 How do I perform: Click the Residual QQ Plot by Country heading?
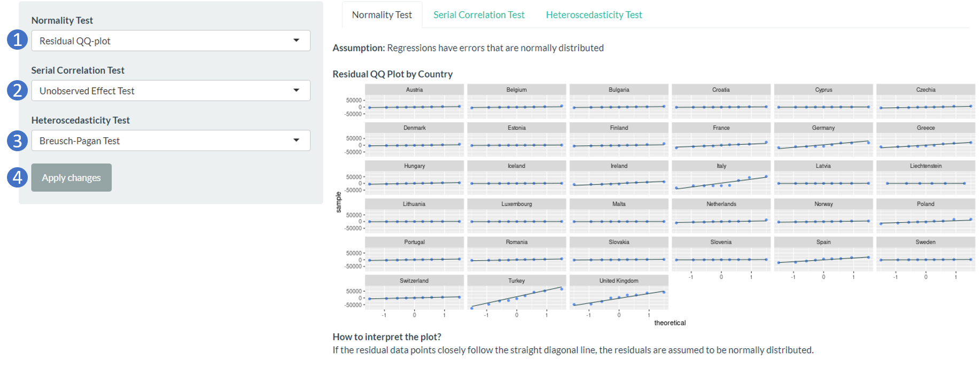pos(392,74)
